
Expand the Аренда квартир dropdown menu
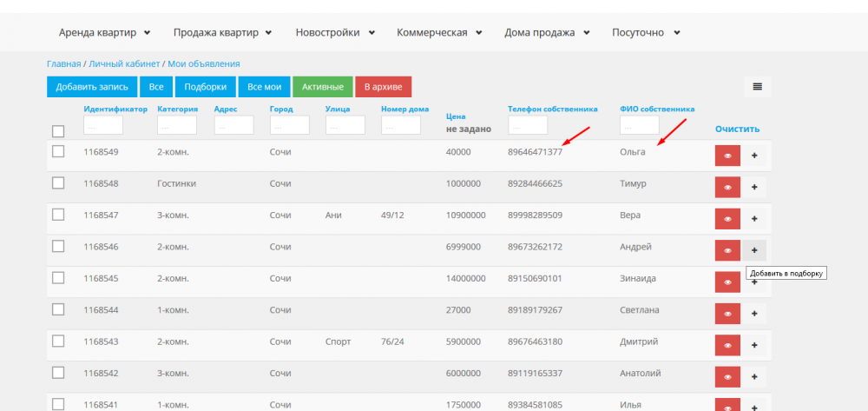pyautogui.click(x=104, y=33)
